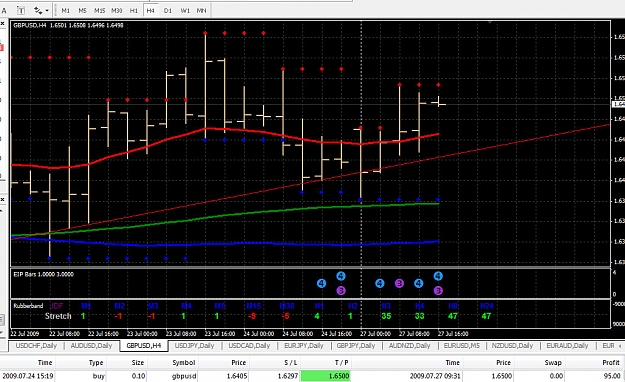Select the GBPUSD,H4 chart tab

144,346
